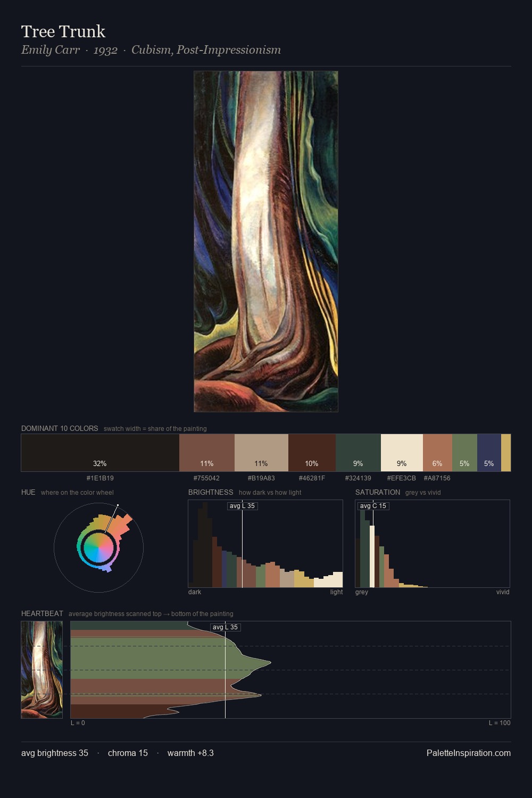
Task: Select the 32% dark swatch #1E1B19
Action: pos(100,453)
